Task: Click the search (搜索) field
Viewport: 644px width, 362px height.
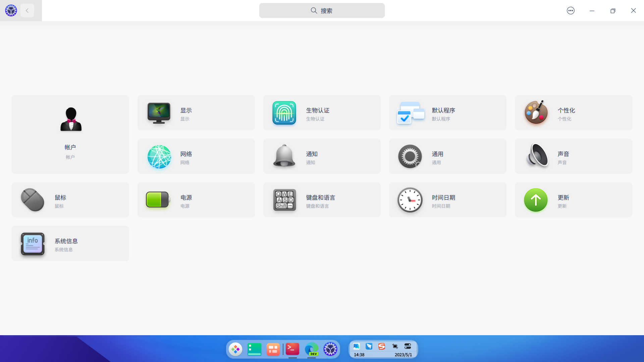Action: (322, 11)
